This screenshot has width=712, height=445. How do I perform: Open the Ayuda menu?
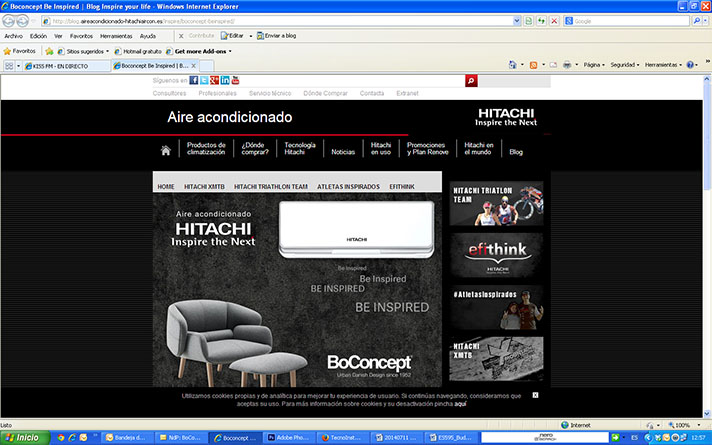(x=148, y=36)
